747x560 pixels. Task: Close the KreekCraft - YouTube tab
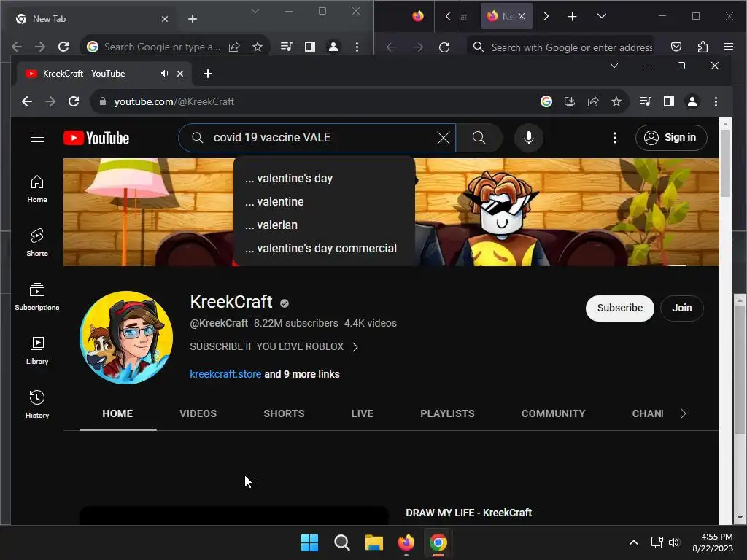click(180, 74)
